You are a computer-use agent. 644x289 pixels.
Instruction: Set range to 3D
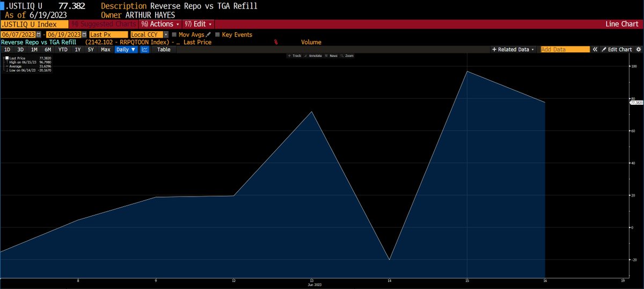pyautogui.click(x=21, y=49)
